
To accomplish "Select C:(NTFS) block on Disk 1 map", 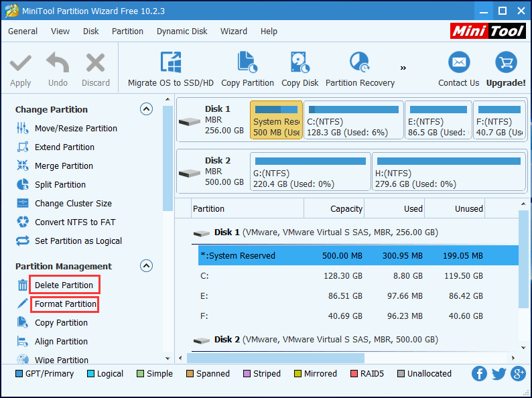I will pyautogui.click(x=354, y=120).
